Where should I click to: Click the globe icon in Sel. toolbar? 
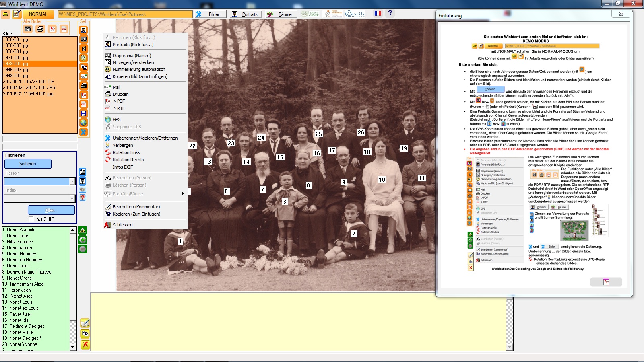pos(83,123)
